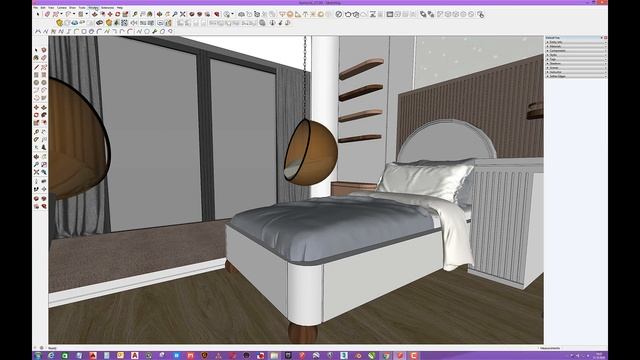Click the Orbit icon in top toolbar
Viewport: 640px width, 360px height.
pos(160,14)
